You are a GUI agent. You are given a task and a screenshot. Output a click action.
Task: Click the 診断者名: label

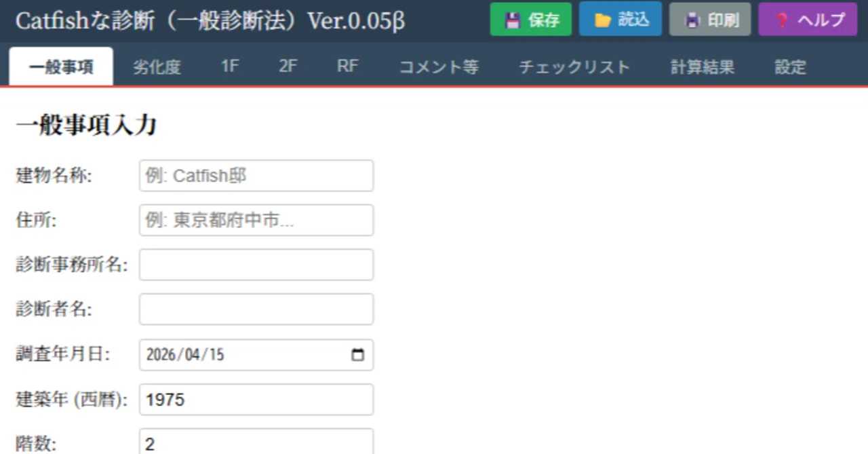54,309
